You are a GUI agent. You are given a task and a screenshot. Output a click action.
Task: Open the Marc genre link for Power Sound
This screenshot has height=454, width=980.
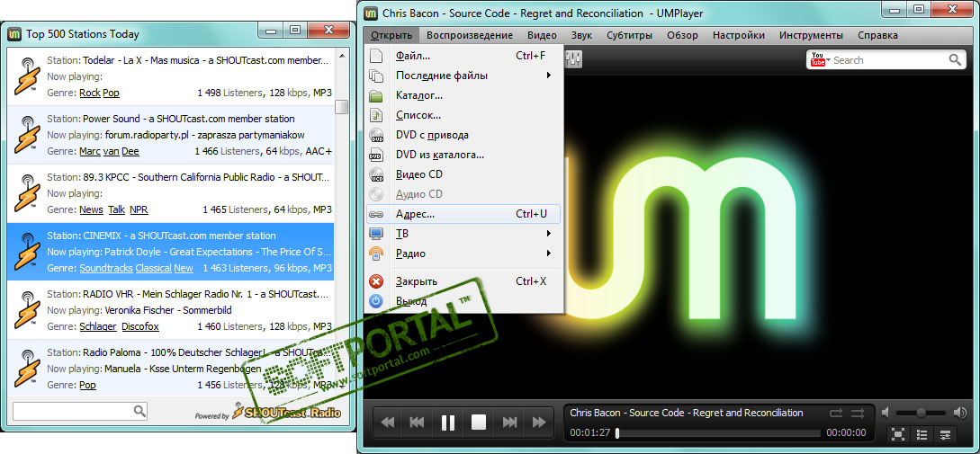tap(91, 151)
